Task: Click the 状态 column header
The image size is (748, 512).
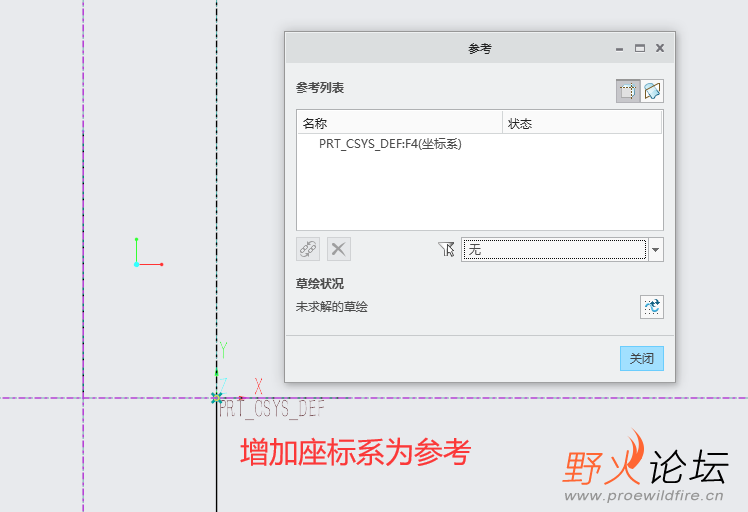Action: [582, 124]
